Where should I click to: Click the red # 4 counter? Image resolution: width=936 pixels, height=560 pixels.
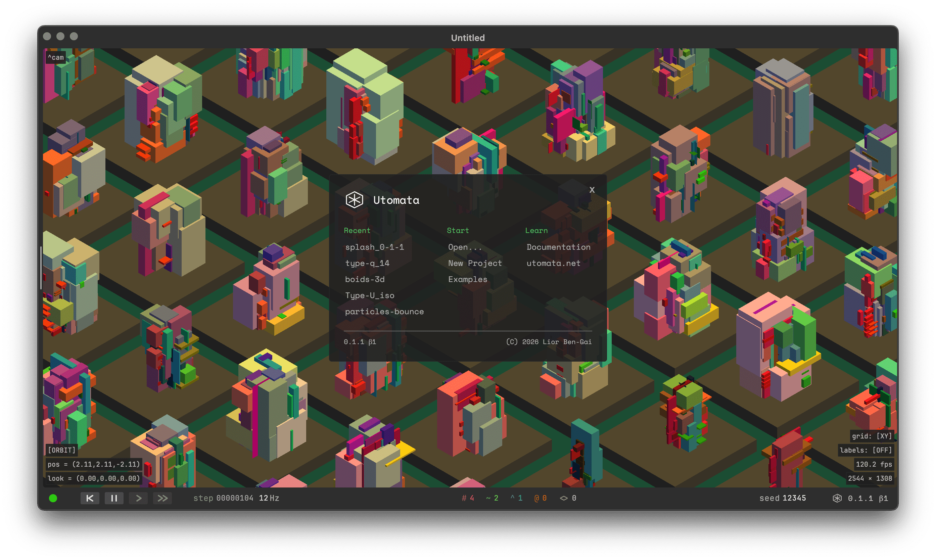[x=468, y=498]
